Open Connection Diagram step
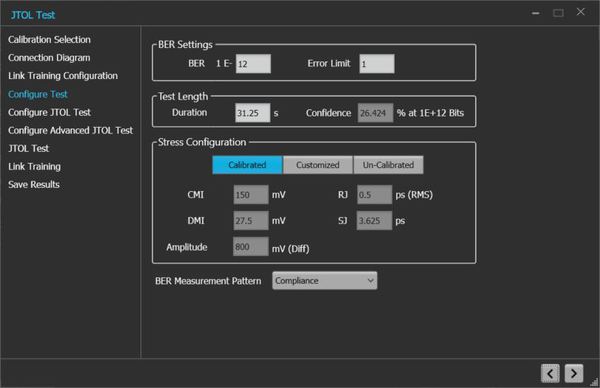 (49, 58)
